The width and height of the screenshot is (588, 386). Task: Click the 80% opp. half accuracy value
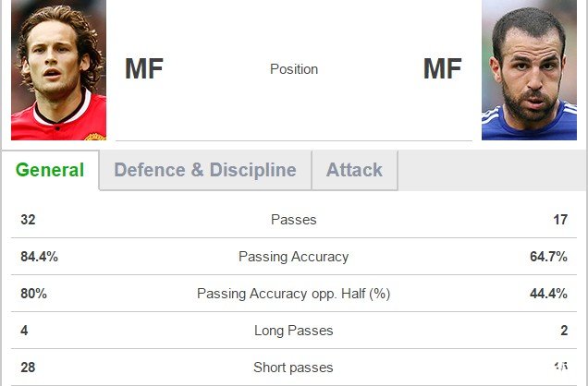click(x=33, y=294)
